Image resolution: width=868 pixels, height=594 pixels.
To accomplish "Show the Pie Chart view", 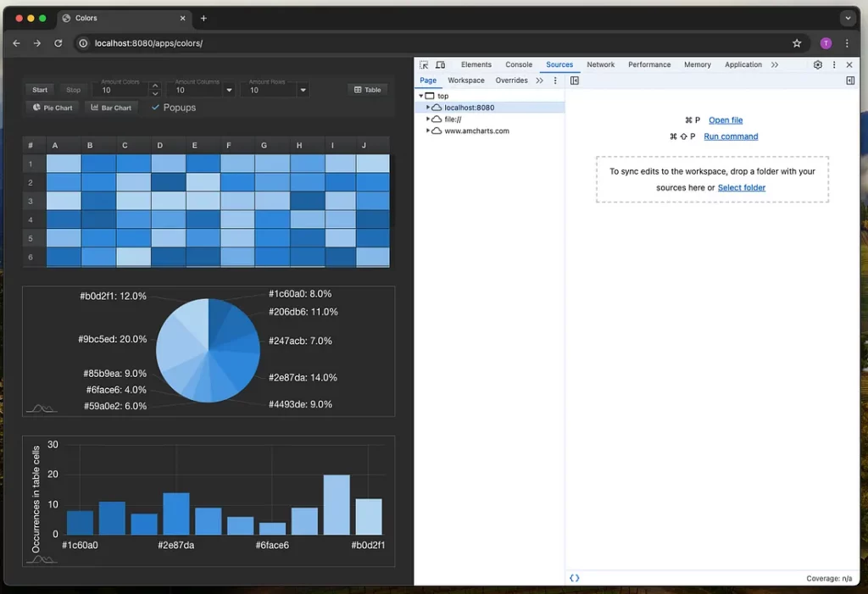I will (53, 108).
